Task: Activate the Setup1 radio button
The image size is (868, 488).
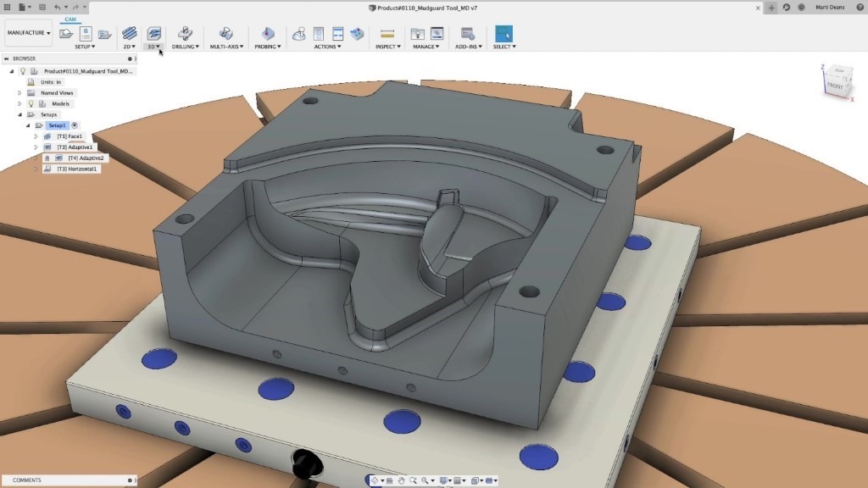Action: click(x=75, y=125)
